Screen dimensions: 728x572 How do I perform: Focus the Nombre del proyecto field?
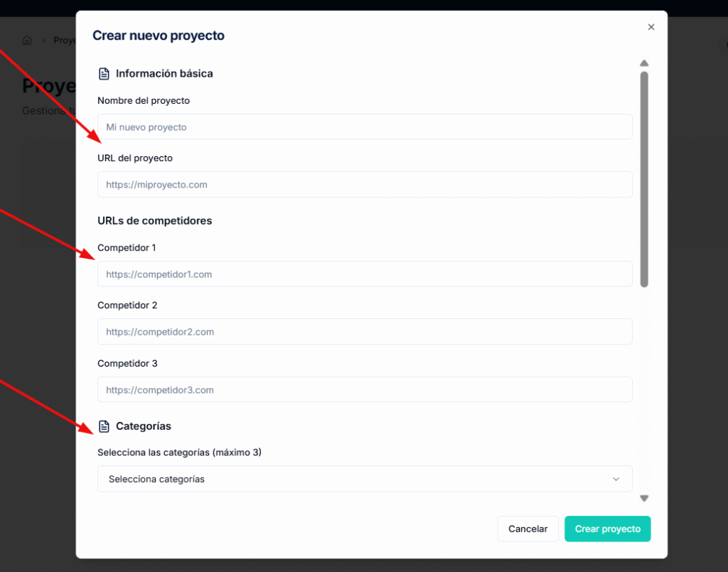tap(365, 126)
